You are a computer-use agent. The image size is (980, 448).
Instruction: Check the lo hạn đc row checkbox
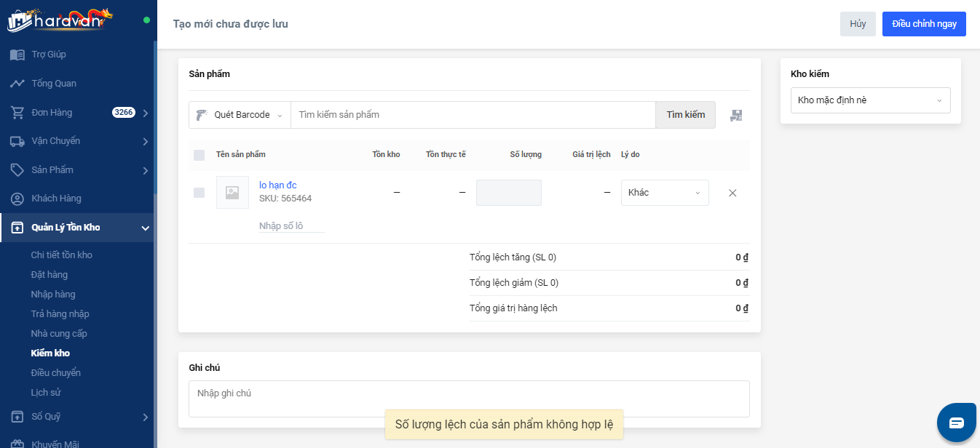pos(199,193)
